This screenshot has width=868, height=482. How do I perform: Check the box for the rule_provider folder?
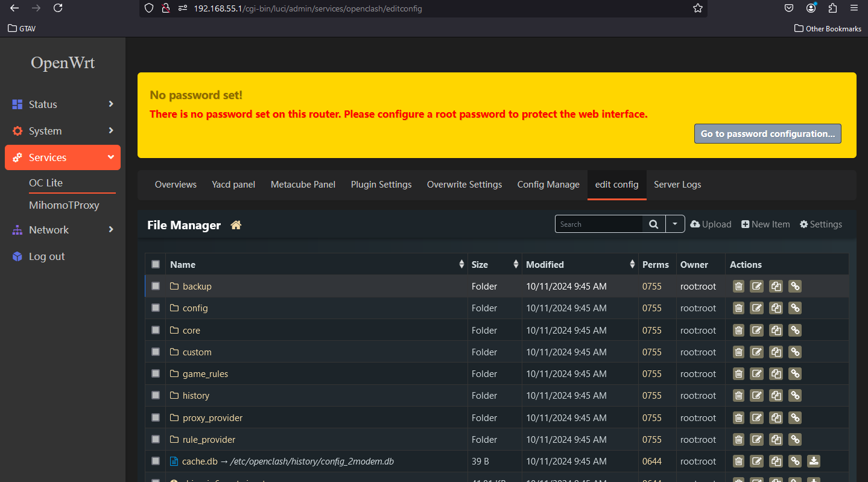[156, 439]
